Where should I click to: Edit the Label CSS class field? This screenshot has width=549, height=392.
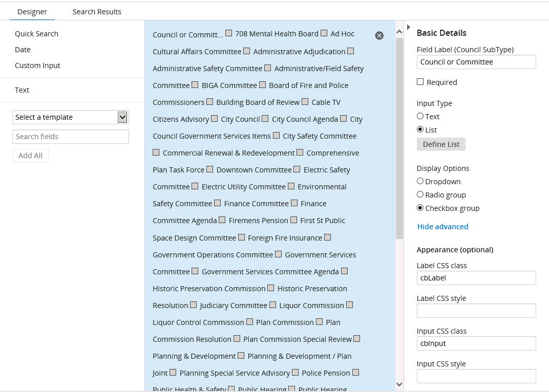pos(476,278)
